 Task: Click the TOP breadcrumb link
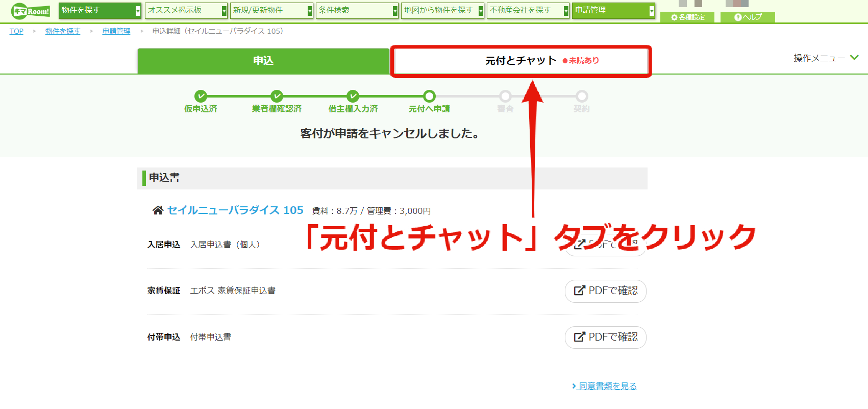(x=16, y=31)
